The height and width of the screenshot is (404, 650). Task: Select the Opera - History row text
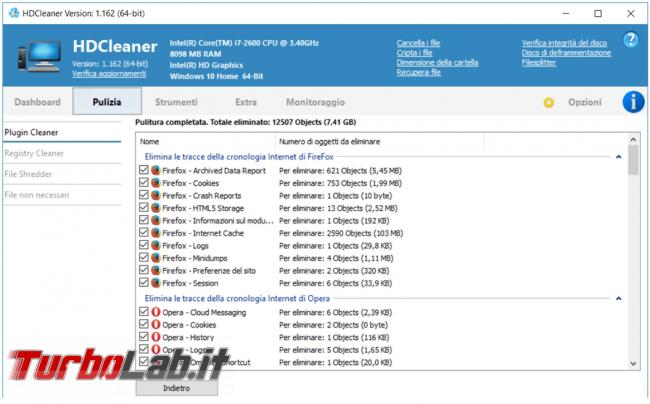pos(188,337)
